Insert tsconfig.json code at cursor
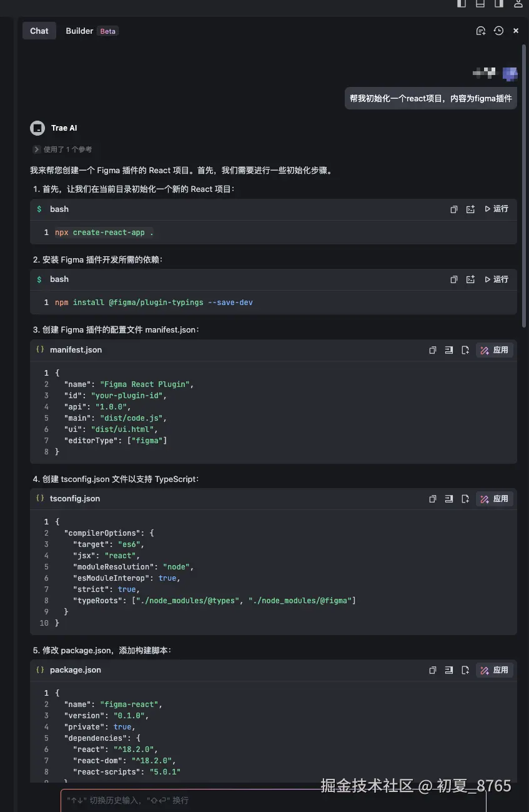The width and height of the screenshot is (529, 812). pos(448,499)
